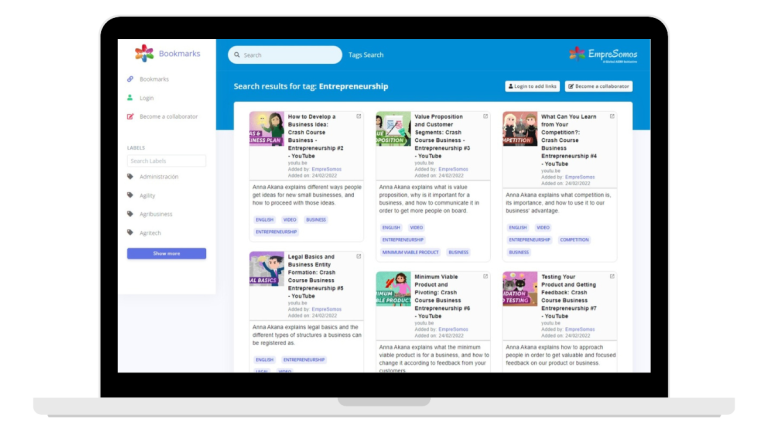Click BUSINESS tag on Business Idea card

click(x=316, y=219)
